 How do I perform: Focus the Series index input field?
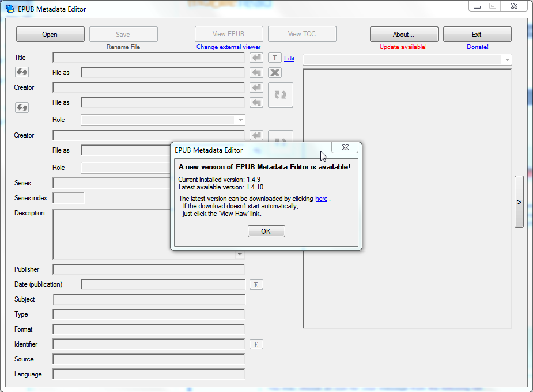tap(69, 198)
